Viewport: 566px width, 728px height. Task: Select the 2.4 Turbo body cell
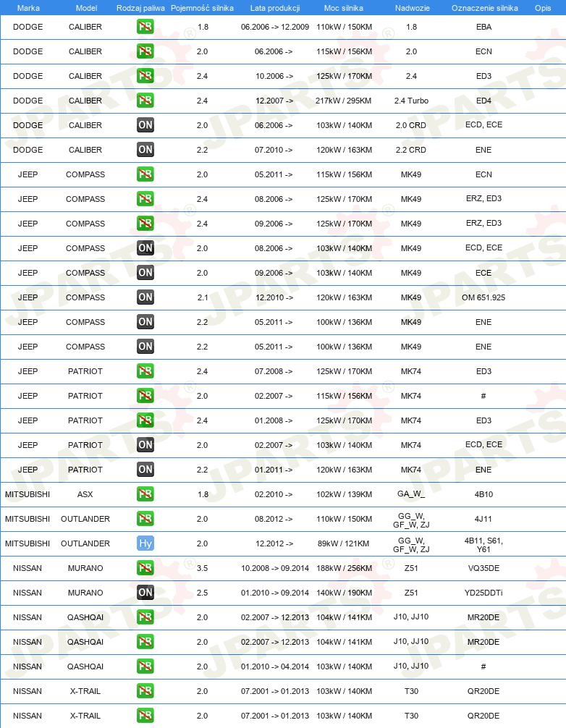[411, 101]
